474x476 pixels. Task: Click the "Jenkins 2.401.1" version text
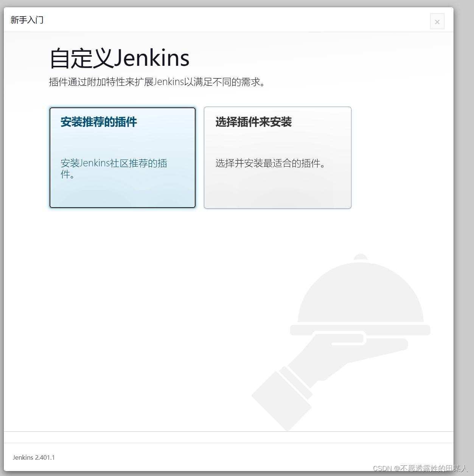(34, 457)
